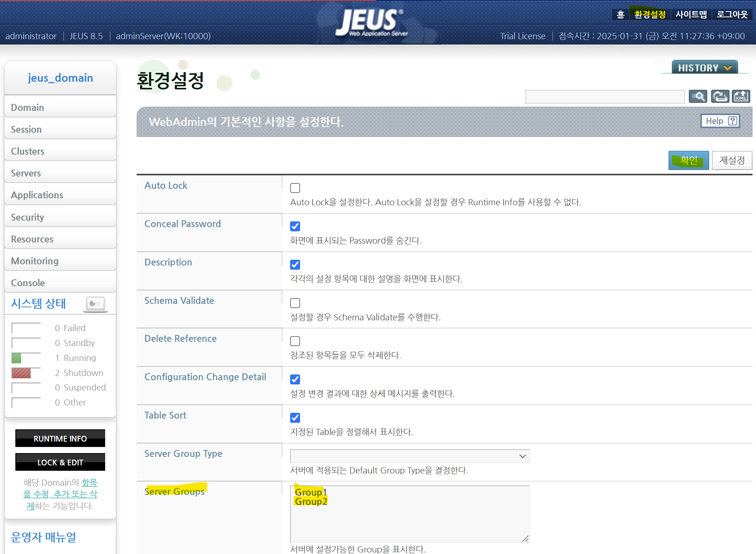The width and height of the screenshot is (756, 554).
Task: Click the '0 Standby' status text
Action: 74,343
